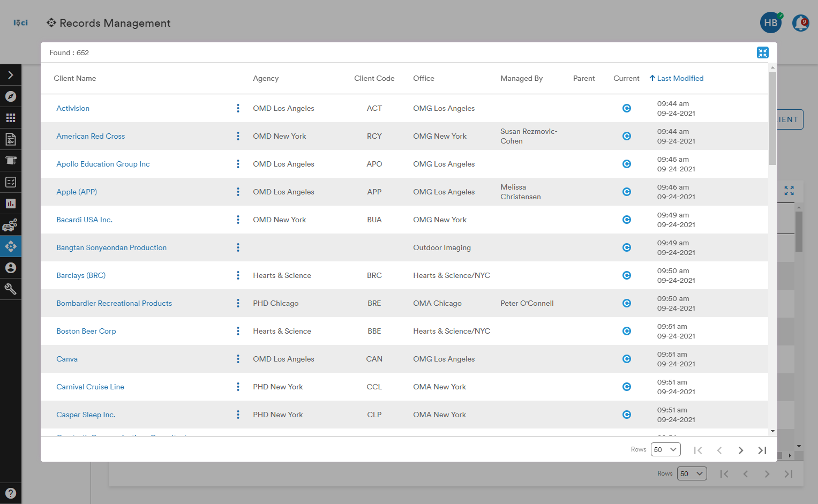The image size is (818, 504).
Task: Go to the previous page in the modal
Action: click(x=719, y=450)
